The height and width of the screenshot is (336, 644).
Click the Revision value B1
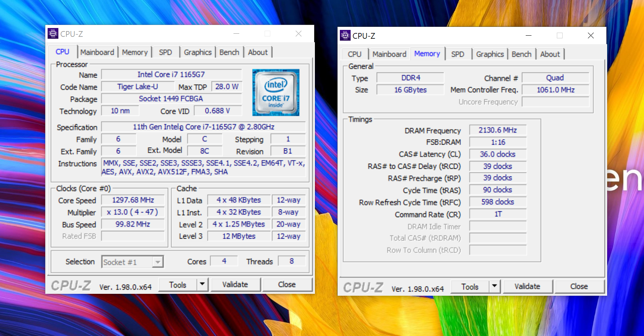[288, 151]
